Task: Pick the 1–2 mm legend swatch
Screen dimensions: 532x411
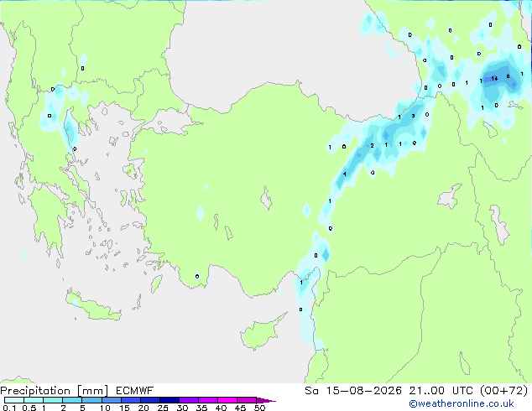Action: click(x=53, y=400)
